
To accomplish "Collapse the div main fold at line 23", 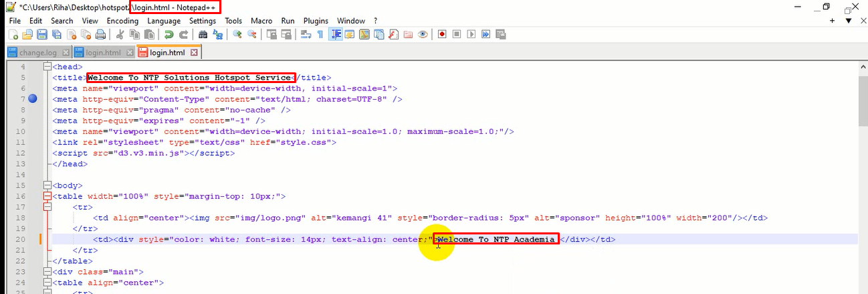I will tap(47, 272).
